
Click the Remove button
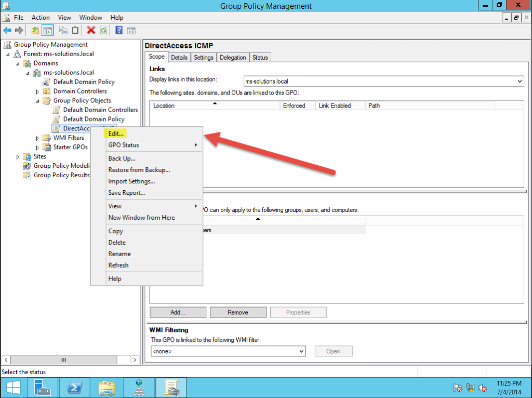click(x=237, y=312)
